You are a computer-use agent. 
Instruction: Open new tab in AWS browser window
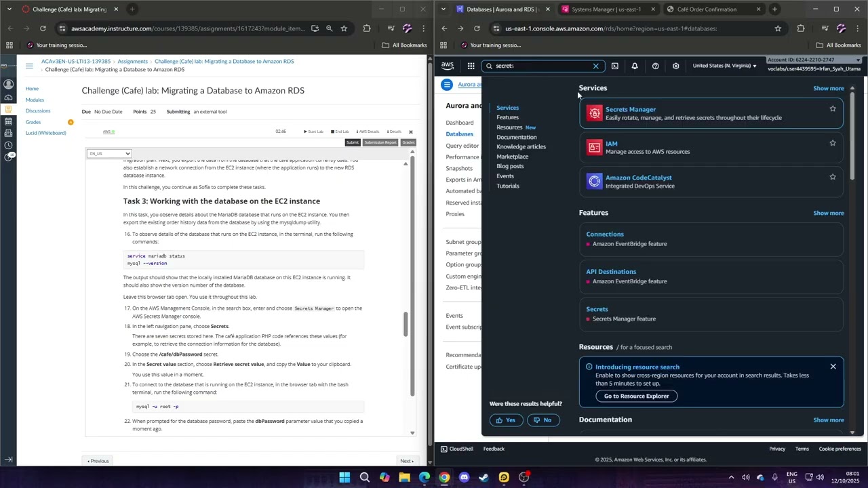[774, 9]
